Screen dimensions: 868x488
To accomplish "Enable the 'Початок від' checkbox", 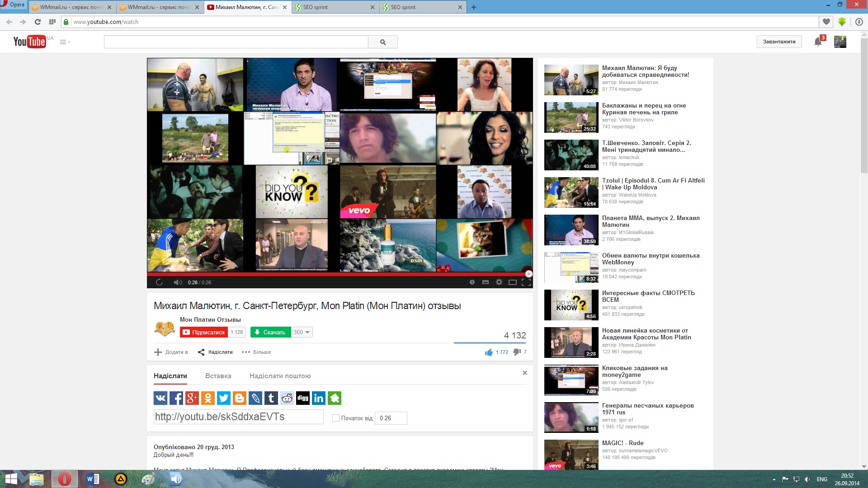I will click(335, 418).
